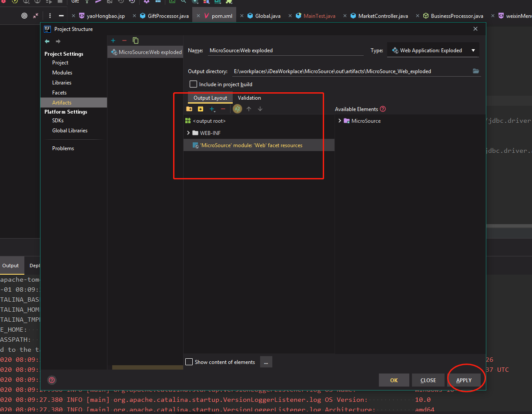Open the help question mark icon
Viewport: 532px width, 414px height.
(52, 380)
